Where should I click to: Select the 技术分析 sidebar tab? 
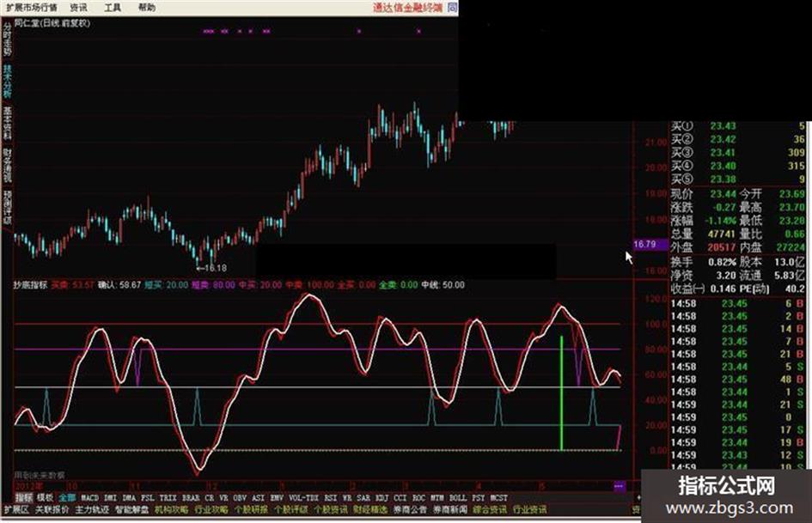click(x=7, y=82)
